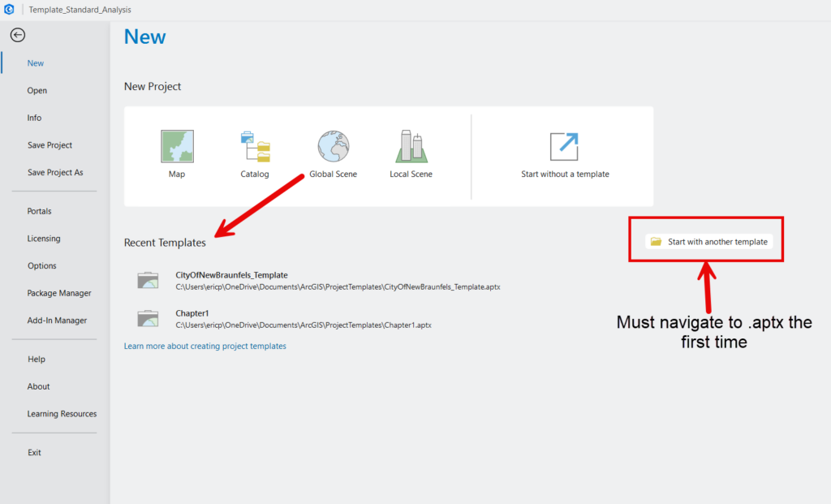Open the Add-In Manager
Image resolution: width=831 pixels, height=504 pixels.
pyautogui.click(x=57, y=321)
